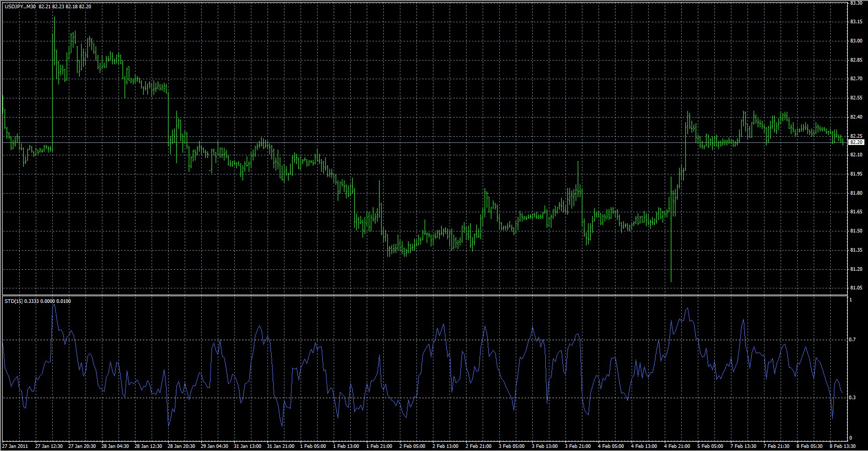Click the 27 Jan 20:30 time label

click(x=82, y=446)
